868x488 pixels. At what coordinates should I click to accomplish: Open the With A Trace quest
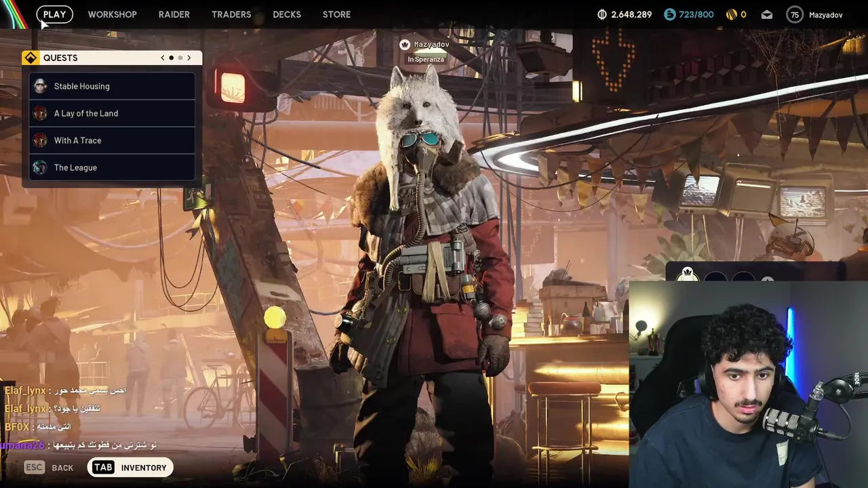pyautogui.click(x=112, y=140)
